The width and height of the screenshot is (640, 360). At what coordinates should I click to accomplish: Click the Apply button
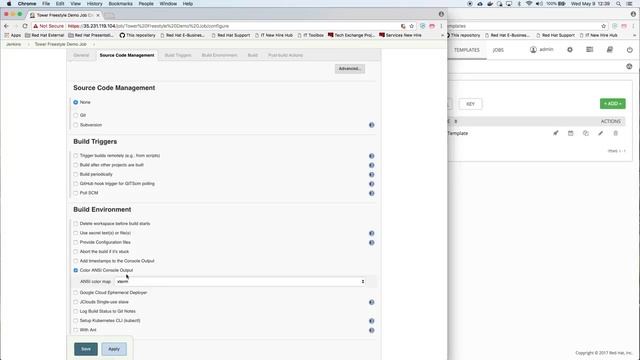114,349
